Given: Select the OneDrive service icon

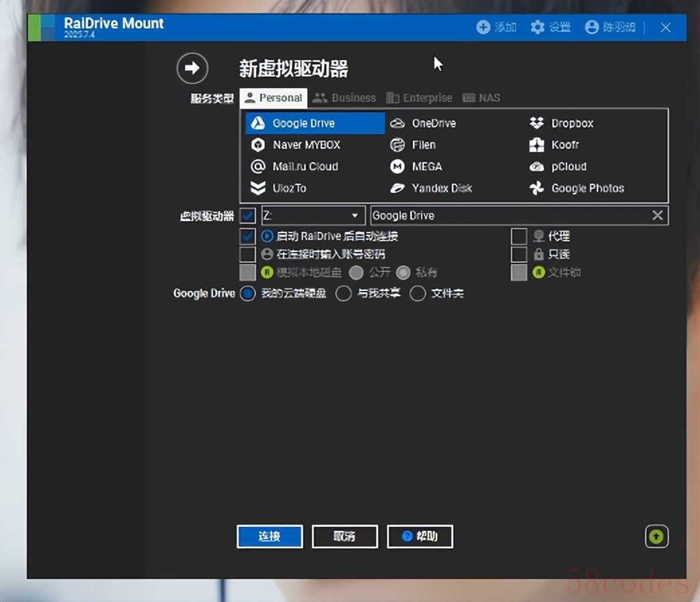Looking at the screenshot, I should click(398, 123).
